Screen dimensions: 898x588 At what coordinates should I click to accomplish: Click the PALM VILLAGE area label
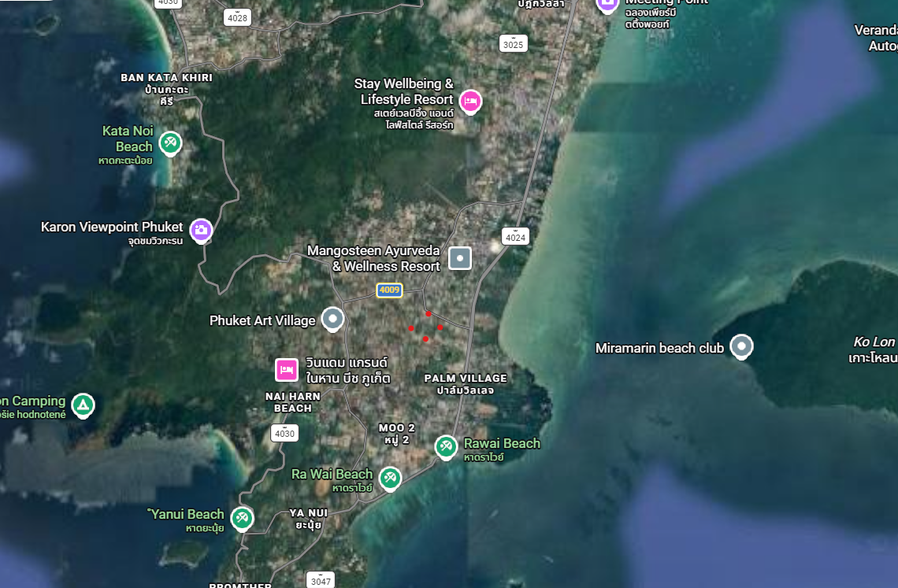[x=466, y=379]
